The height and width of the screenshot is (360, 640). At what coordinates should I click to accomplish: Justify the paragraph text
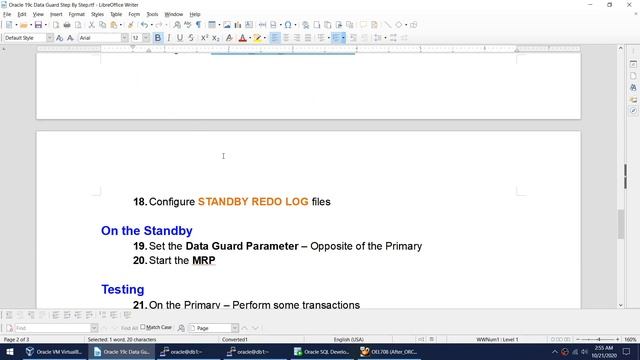click(308, 38)
